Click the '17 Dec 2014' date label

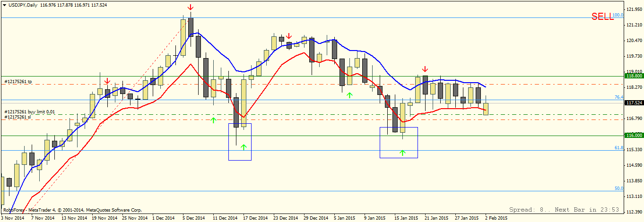(x=255, y=218)
